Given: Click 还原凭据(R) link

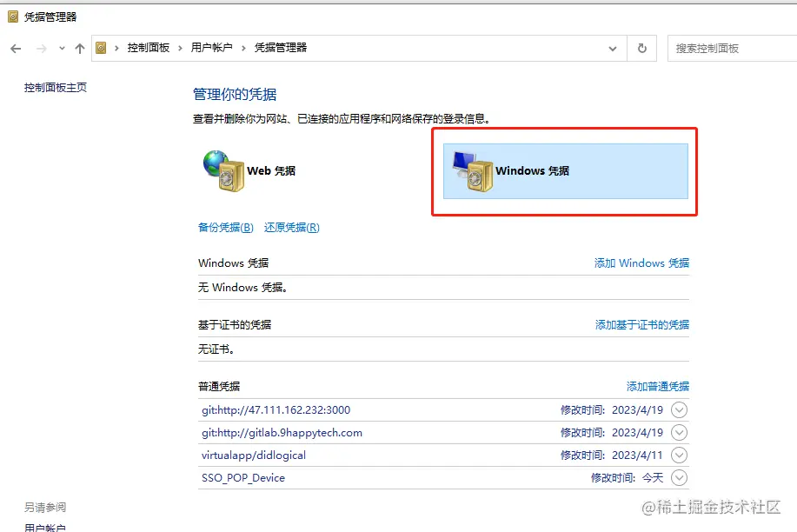Looking at the screenshot, I should (292, 228).
